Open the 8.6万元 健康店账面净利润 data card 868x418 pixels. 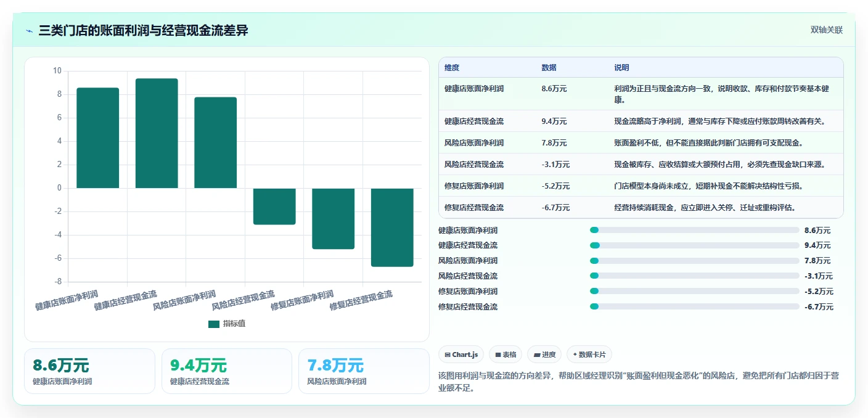(89, 371)
